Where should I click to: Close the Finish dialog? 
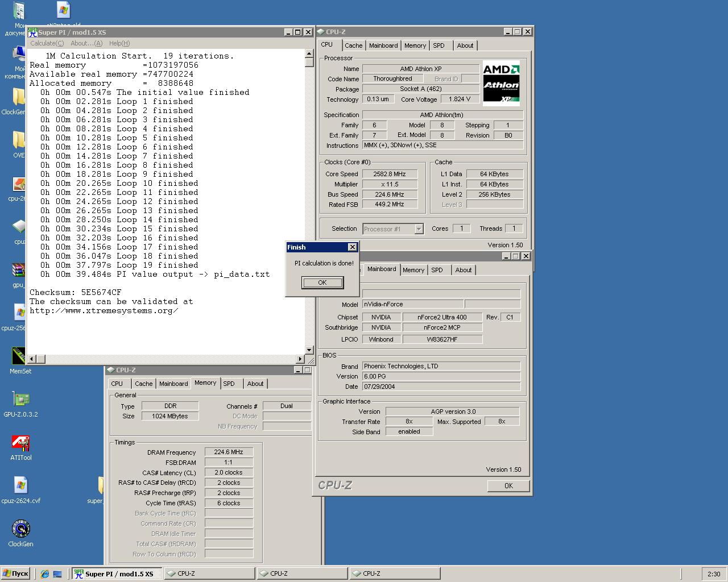pos(352,247)
